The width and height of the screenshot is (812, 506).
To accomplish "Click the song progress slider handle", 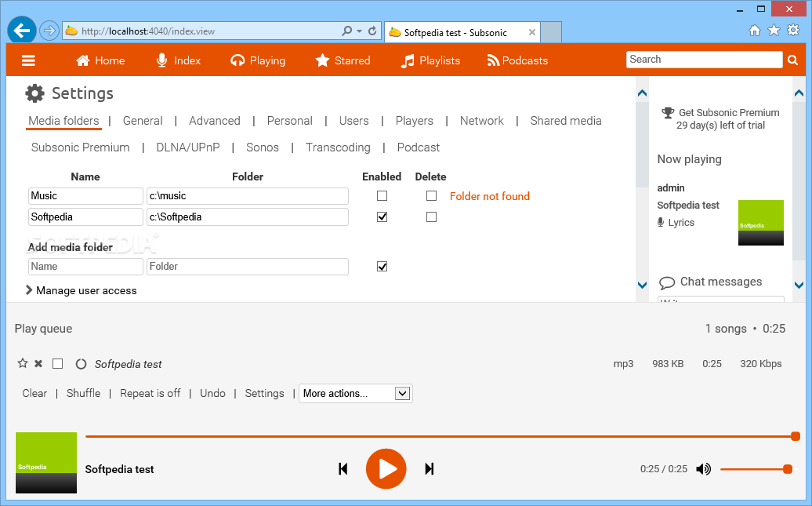I will [796, 436].
